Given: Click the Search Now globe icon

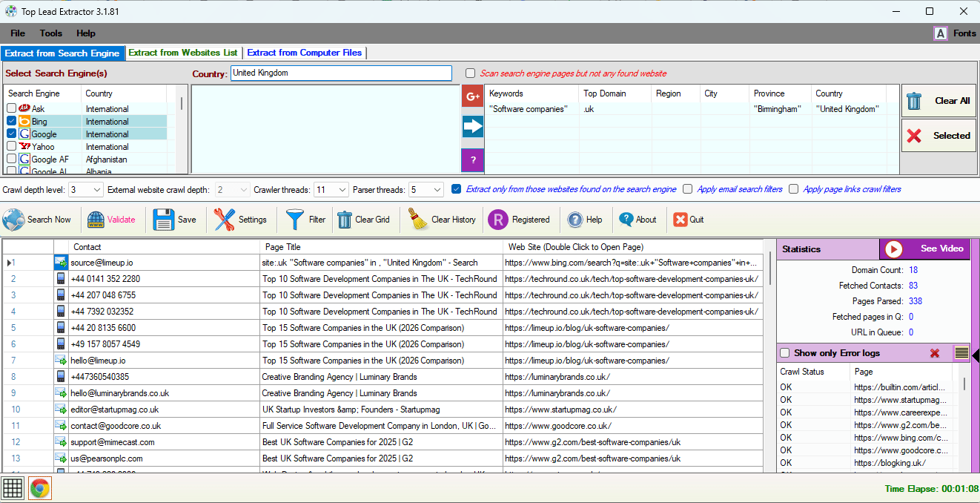Looking at the screenshot, I should (13, 220).
